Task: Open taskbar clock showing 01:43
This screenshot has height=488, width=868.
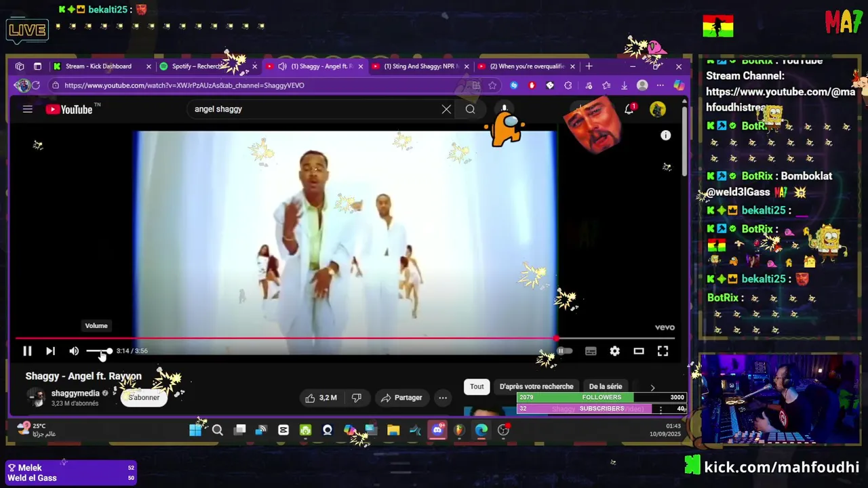Action: (665, 430)
